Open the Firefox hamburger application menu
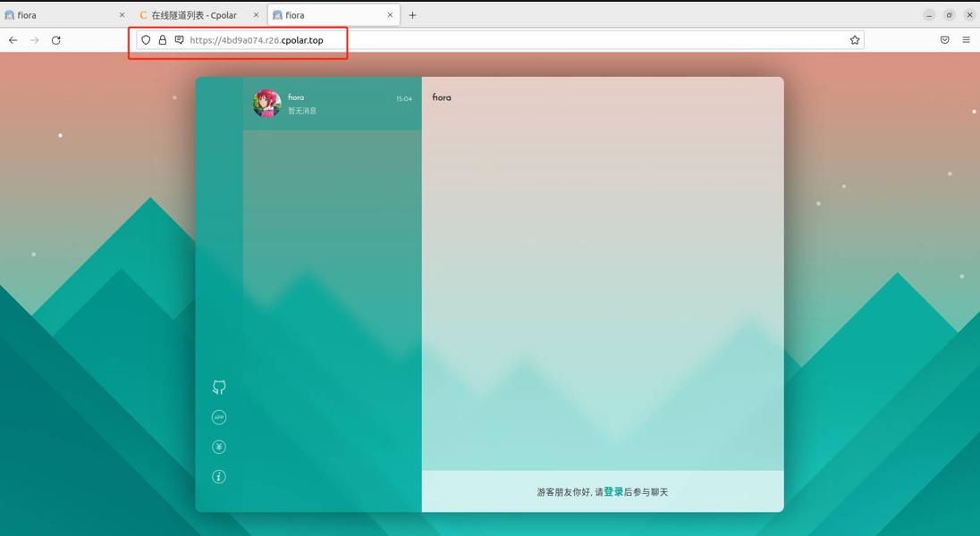This screenshot has width=980, height=536. [967, 40]
